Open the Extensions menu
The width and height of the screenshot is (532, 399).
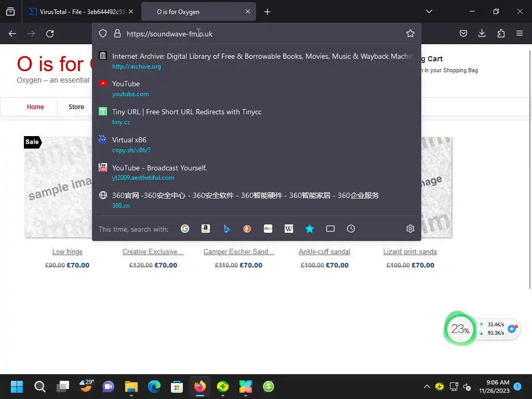(501, 33)
